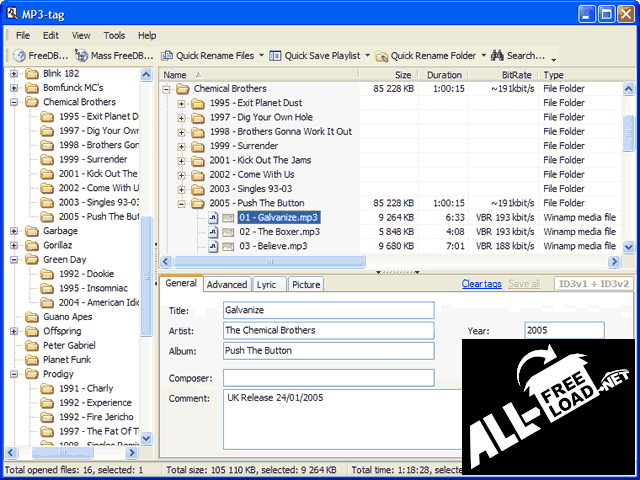The height and width of the screenshot is (480, 640).
Task: Switch to the Lyric tab
Action: click(x=266, y=285)
